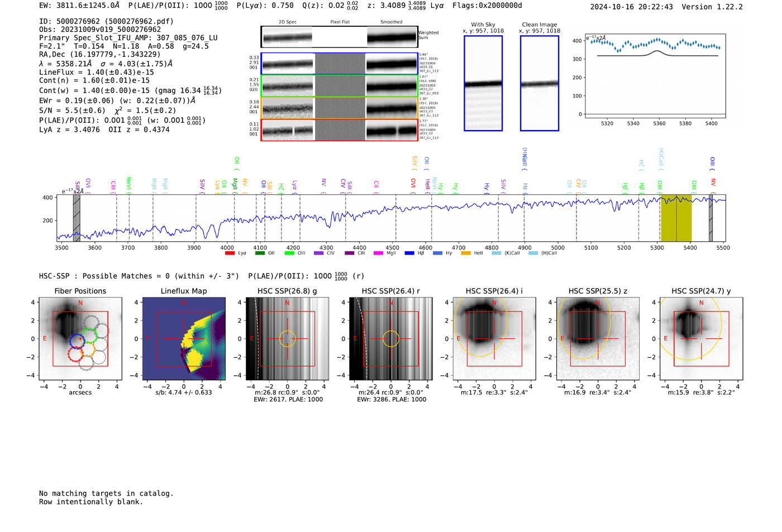782x532 pixels.
Task: Select the HSC SSP(24.7) y cutout
Action: 702,339
